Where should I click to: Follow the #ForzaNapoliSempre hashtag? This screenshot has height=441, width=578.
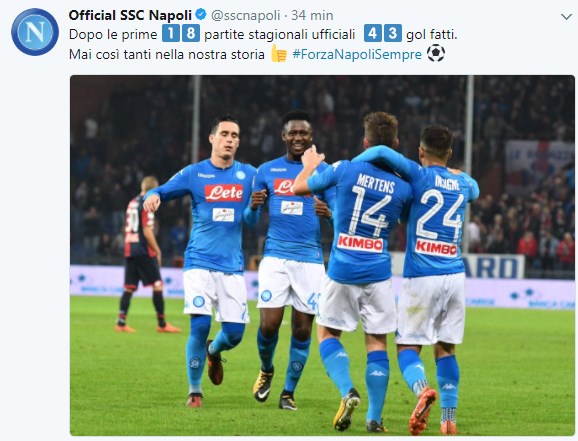coord(357,54)
